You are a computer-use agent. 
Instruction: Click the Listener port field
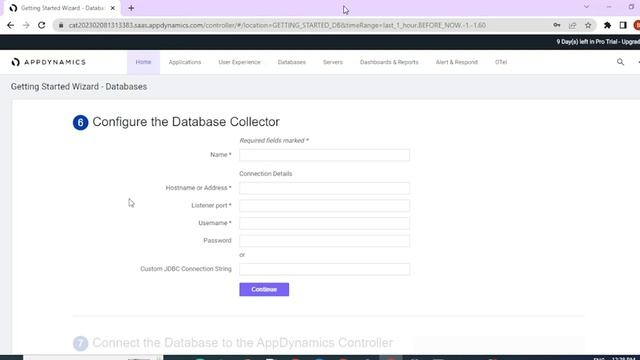(324, 206)
